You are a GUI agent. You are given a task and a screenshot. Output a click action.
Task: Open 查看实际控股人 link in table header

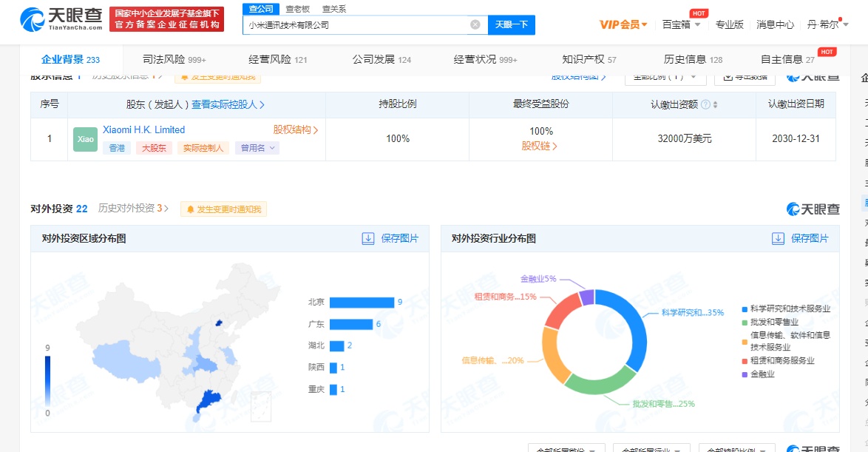point(228,104)
